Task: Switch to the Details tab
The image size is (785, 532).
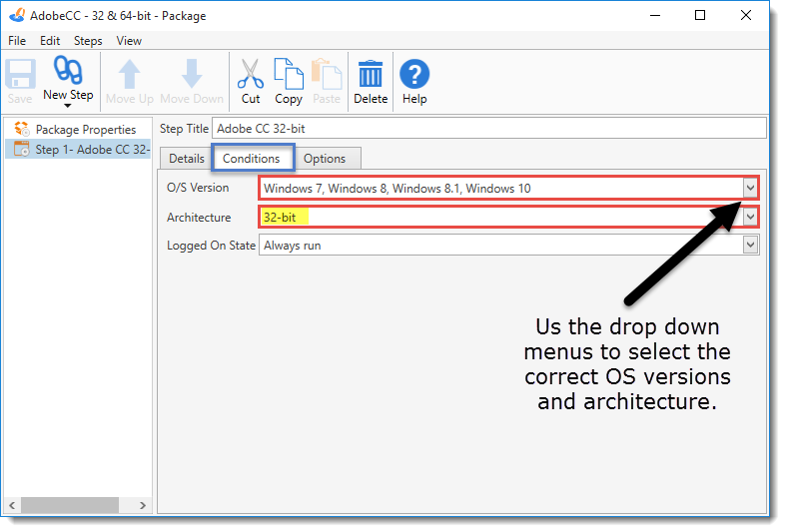Action: [x=186, y=159]
